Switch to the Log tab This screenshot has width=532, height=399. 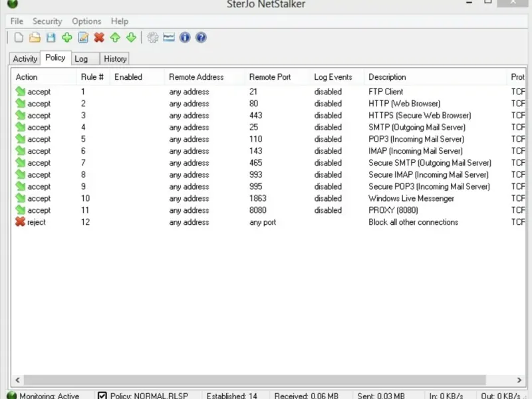pos(85,59)
